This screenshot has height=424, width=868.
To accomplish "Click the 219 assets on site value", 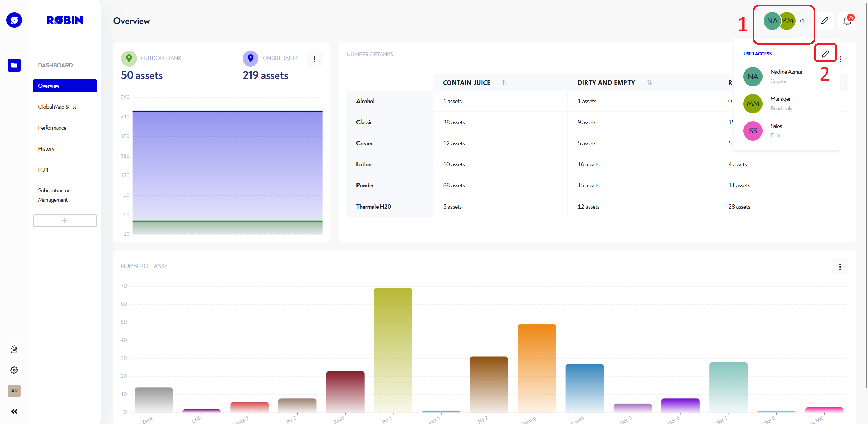I will coord(265,75).
